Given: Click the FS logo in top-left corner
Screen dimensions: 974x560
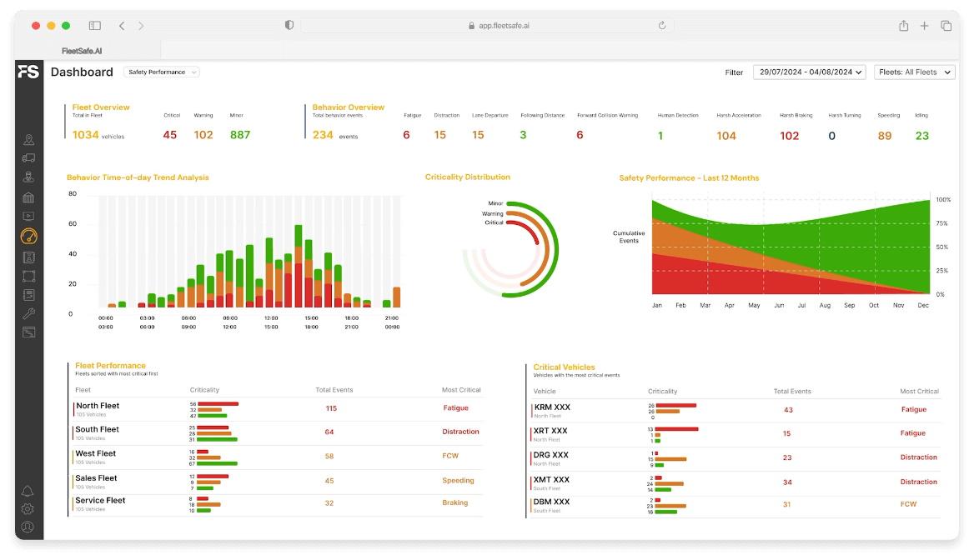Looking at the screenshot, I should 28,72.
